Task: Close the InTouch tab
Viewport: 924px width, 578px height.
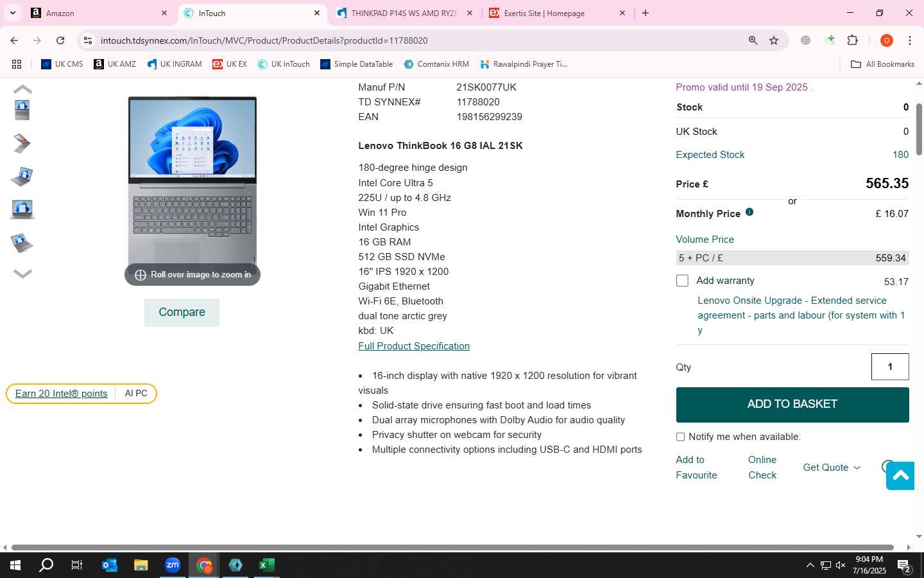Action: pos(317,13)
